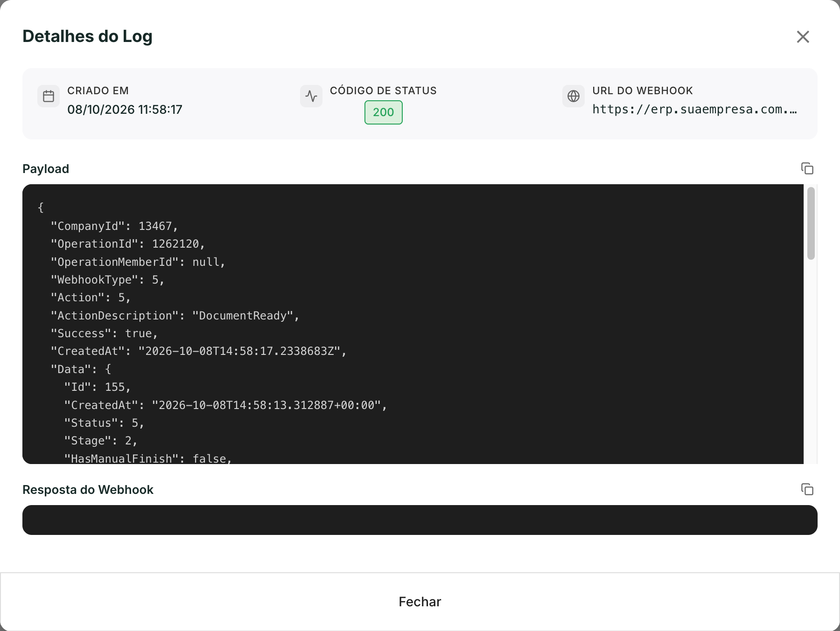Click the "Success": true line

[104, 333]
